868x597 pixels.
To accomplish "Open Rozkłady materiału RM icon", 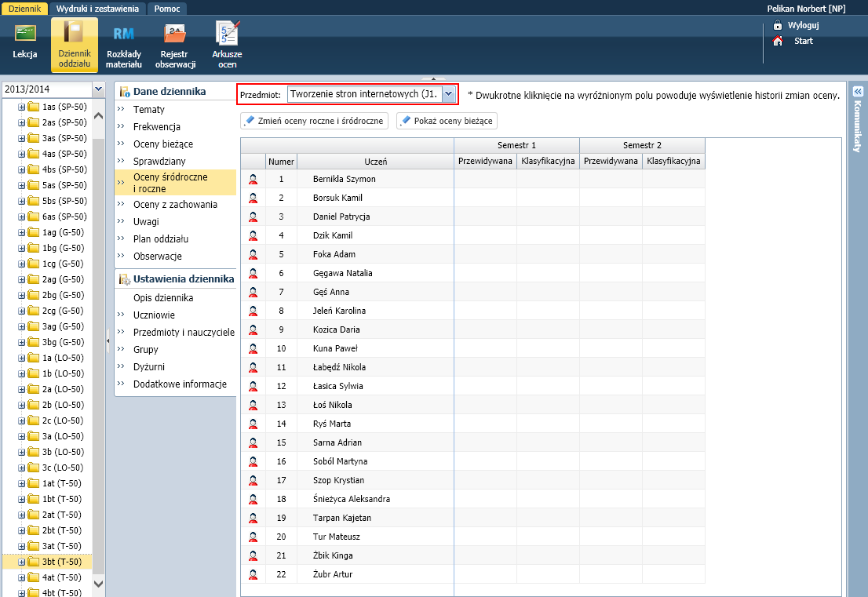I will (x=123, y=35).
